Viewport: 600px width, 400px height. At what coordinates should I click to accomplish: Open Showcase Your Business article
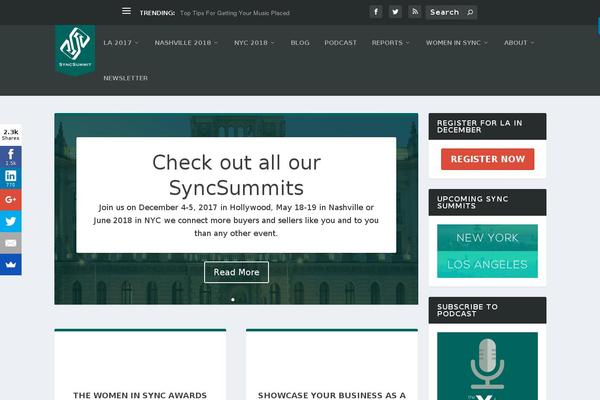(332, 395)
